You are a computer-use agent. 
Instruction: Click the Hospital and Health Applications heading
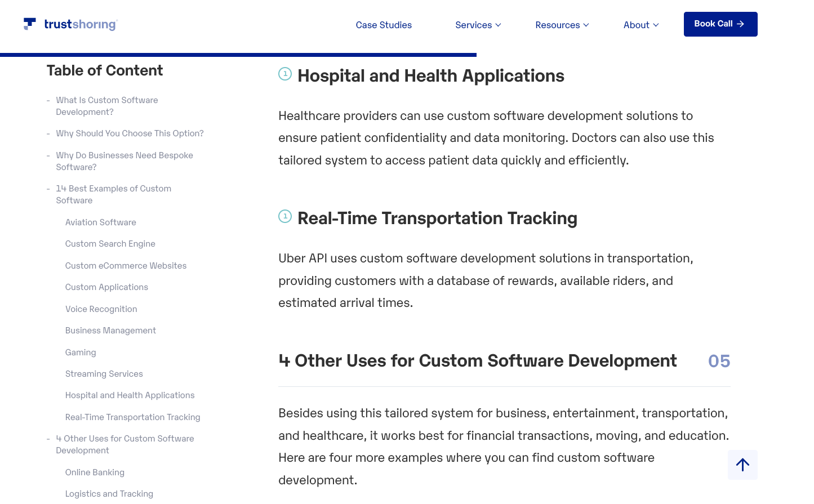(431, 75)
